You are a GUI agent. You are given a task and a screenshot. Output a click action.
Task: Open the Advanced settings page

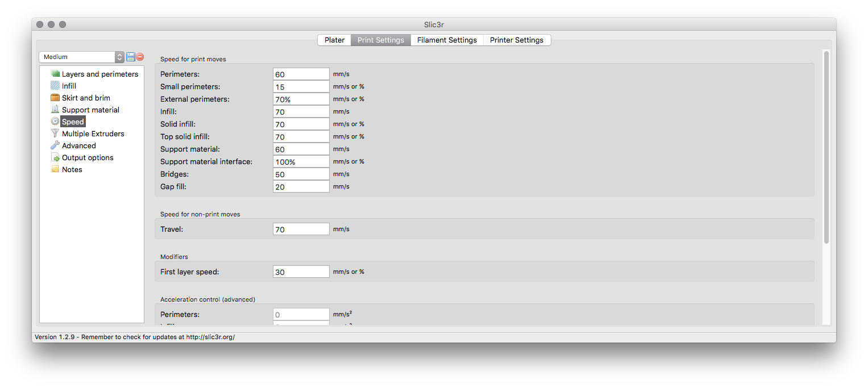[x=78, y=145]
